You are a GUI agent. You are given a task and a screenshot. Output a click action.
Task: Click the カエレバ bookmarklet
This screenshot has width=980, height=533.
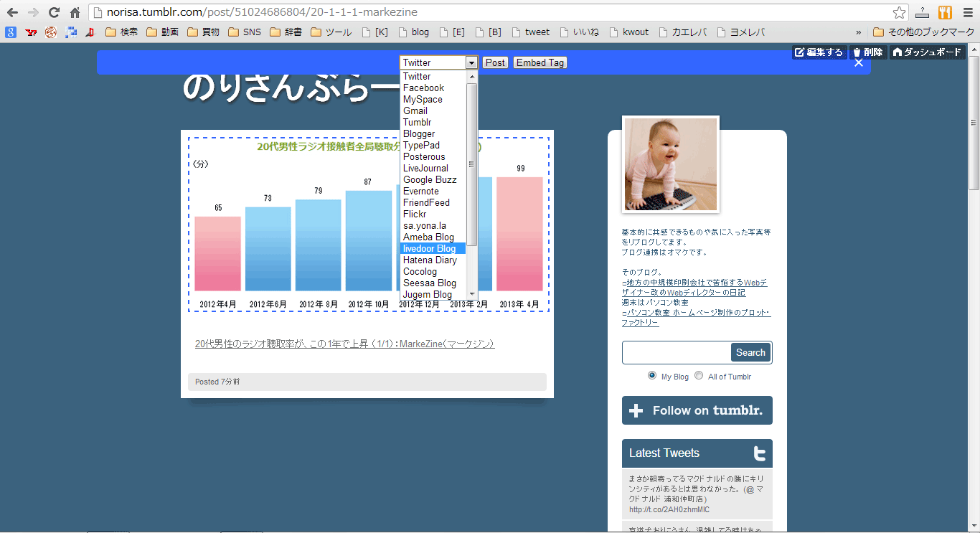pos(682,32)
